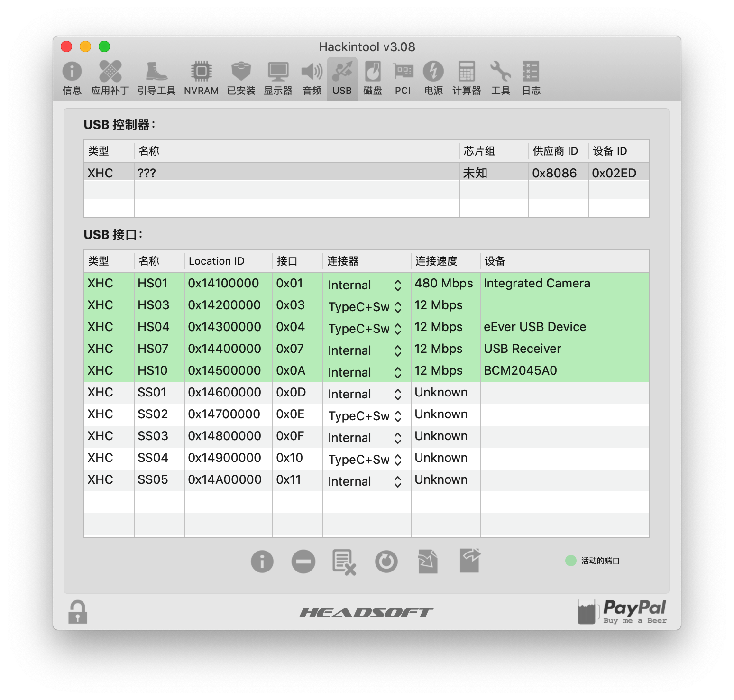Switch to the PCI tab
Image resolution: width=734 pixels, height=700 pixels.
(403, 78)
